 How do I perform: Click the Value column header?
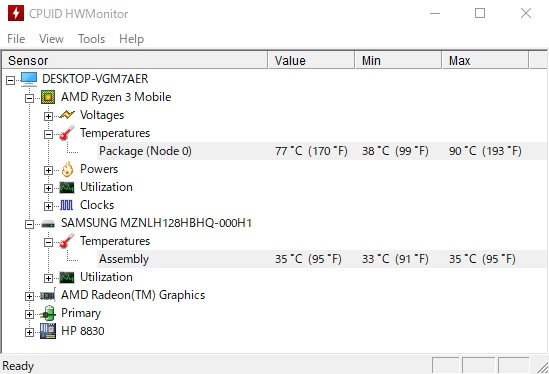311,61
